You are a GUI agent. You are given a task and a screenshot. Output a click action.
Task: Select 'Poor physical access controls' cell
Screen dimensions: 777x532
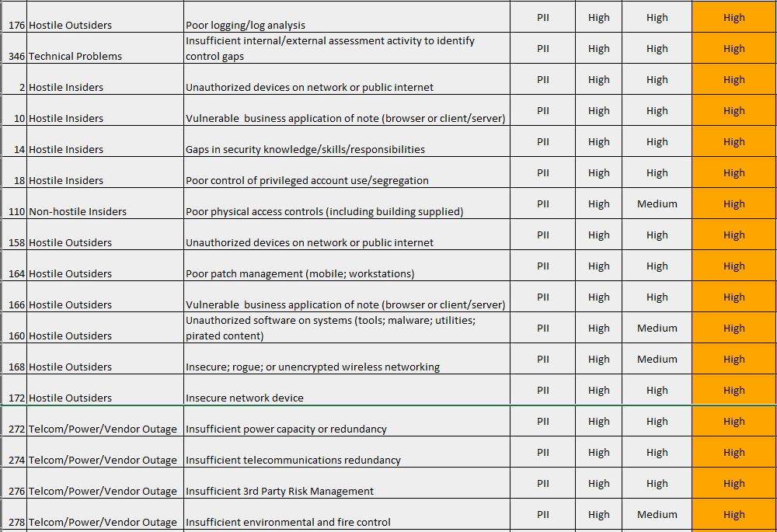click(x=347, y=203)
